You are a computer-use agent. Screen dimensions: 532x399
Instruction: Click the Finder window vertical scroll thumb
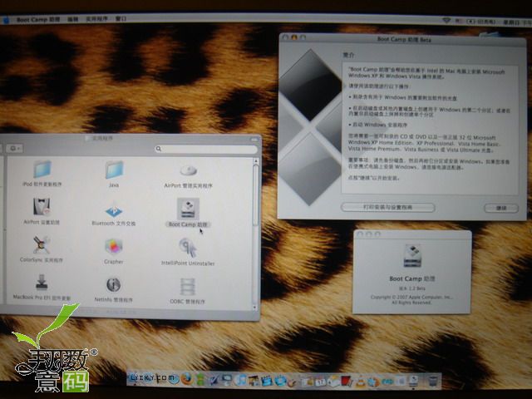click(x=256, y=195)
